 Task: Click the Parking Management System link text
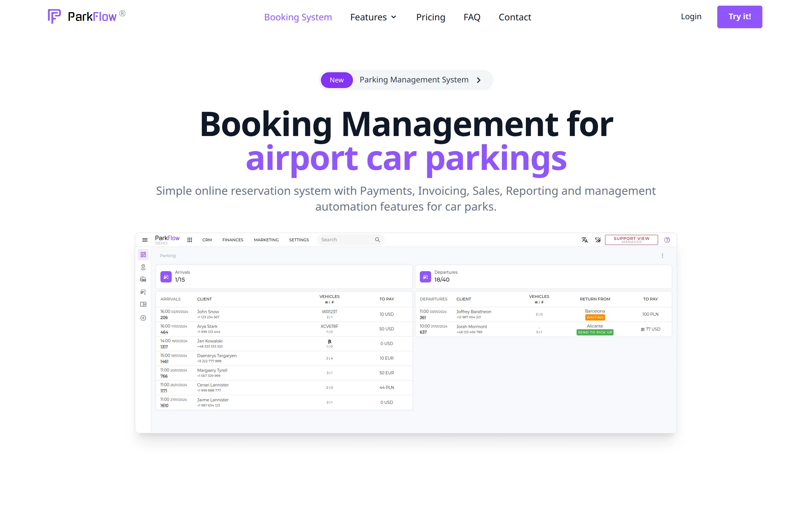pos(414,80)
